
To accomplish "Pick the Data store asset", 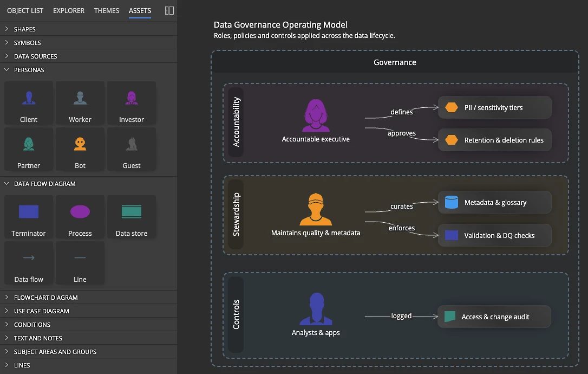I will point(131,217).
